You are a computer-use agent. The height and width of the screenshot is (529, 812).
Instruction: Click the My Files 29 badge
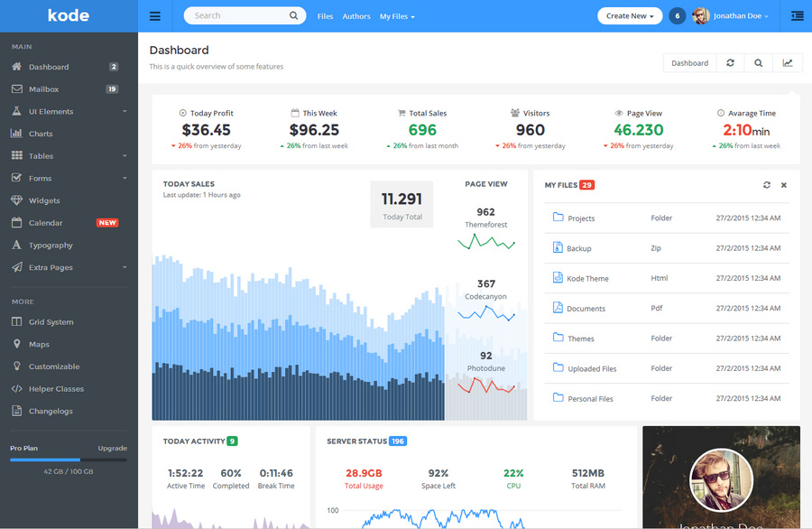pyautogui.click(x=586, y=185)
